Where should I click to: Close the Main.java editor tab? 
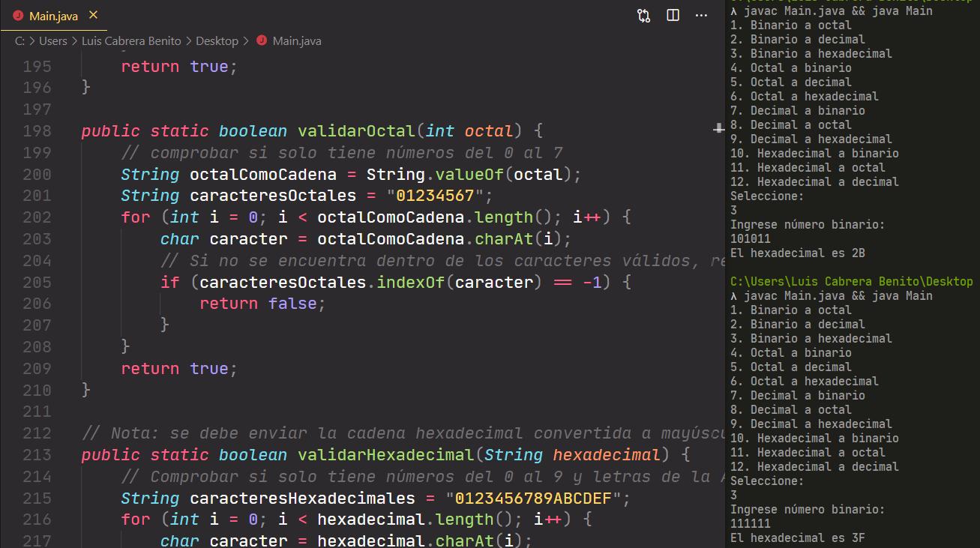pos(93,15)
